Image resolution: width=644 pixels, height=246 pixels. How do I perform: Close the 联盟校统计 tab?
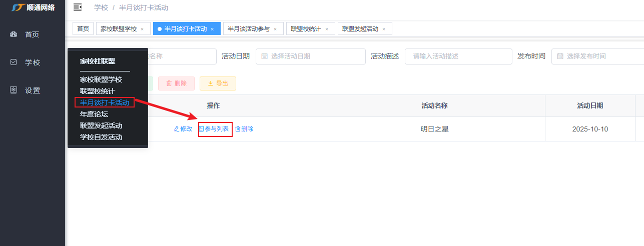327,29
